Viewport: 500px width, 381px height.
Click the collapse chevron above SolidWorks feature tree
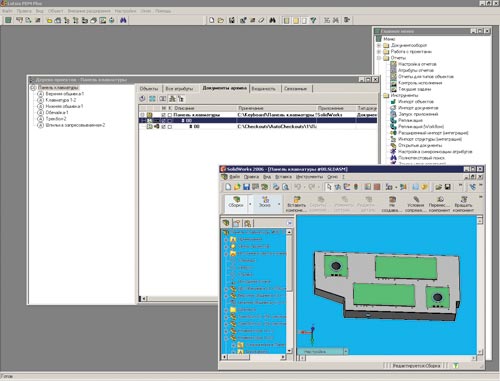(x=289, y=223)
